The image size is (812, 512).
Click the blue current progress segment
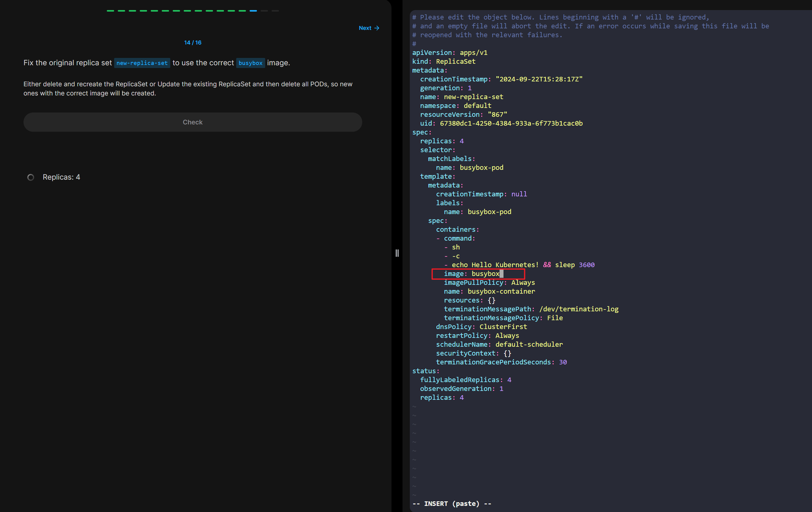click(253, 11)
